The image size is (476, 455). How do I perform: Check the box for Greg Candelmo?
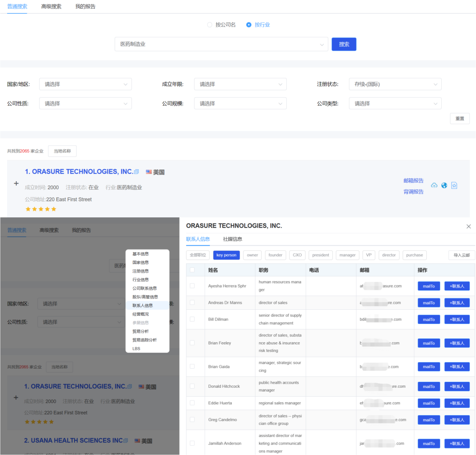pos(192,420)
